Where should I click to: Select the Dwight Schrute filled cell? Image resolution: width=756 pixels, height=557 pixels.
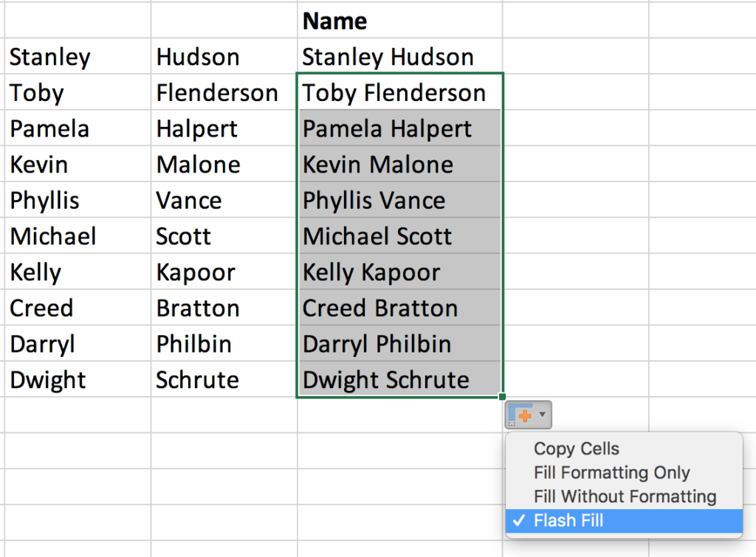pos(399,379)
